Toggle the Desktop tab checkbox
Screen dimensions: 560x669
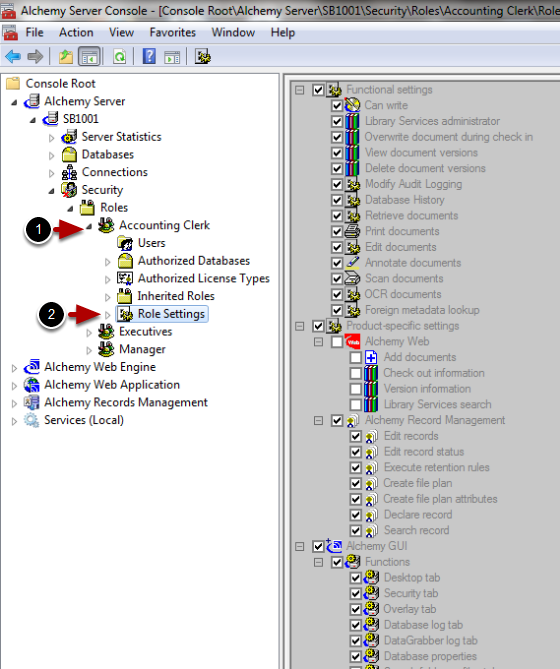pyautogui.click(x=356, y=578)
